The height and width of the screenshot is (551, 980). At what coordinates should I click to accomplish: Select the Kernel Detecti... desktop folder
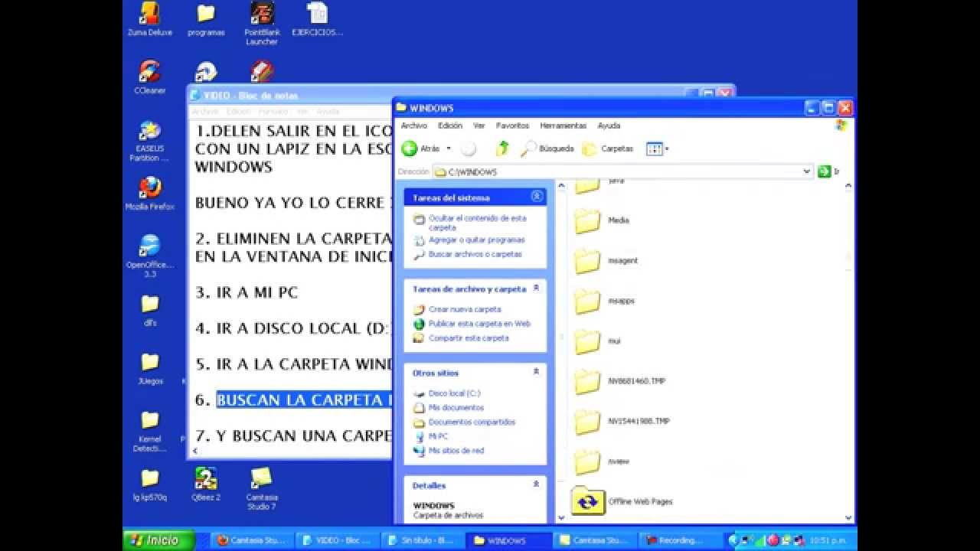tap(150, 431)
